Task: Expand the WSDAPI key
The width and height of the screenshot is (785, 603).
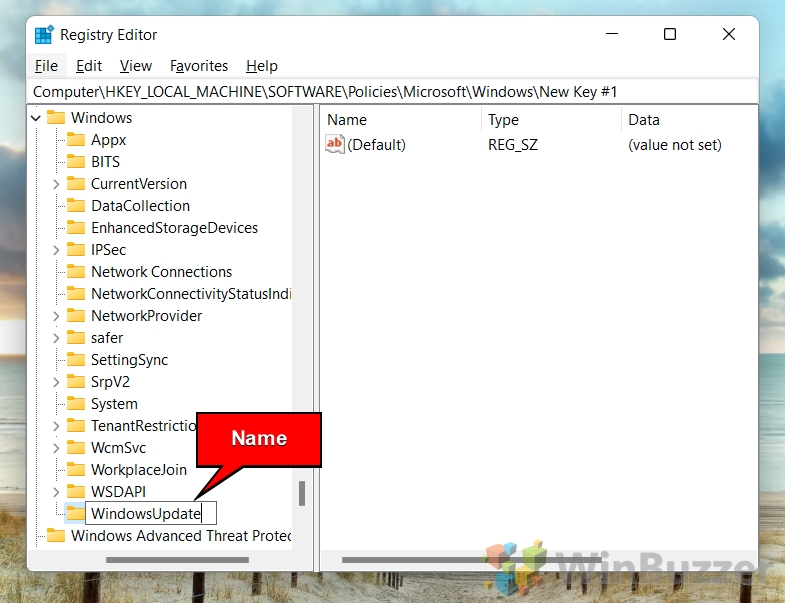Action: coord(56,492)
